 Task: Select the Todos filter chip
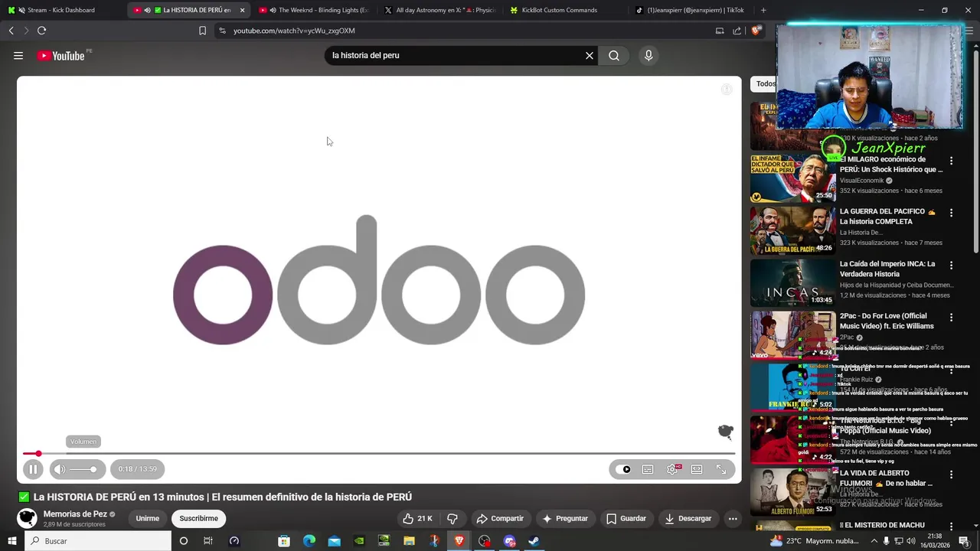tap(765, 83)
